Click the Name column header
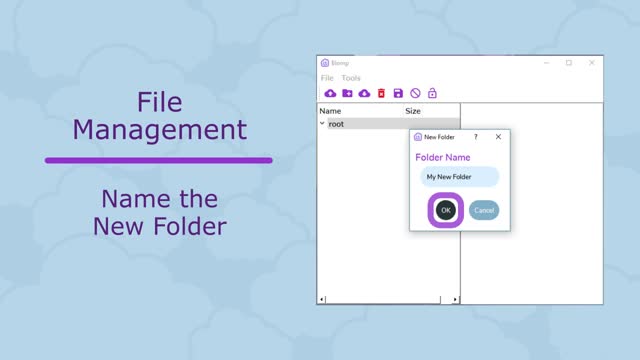 [x=330, y=111]
